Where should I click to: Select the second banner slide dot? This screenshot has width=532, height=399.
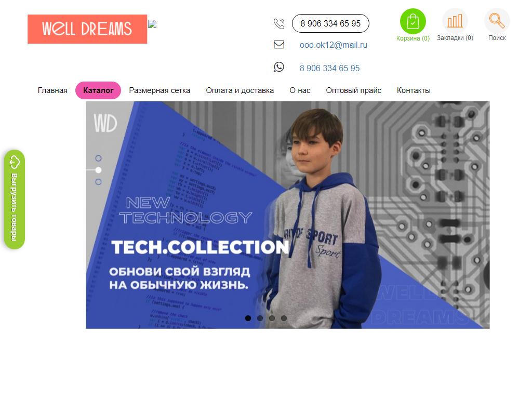coord(260,318)
